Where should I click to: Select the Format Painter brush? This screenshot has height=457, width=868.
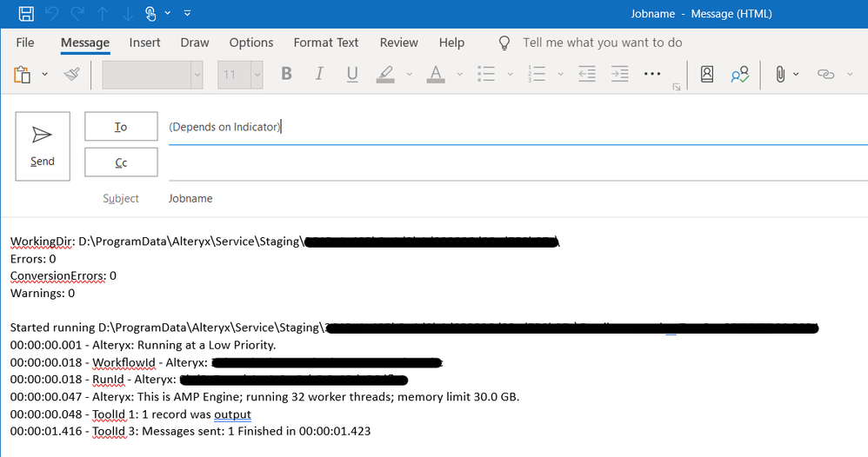pyautogui.click(x=72, y=74)
